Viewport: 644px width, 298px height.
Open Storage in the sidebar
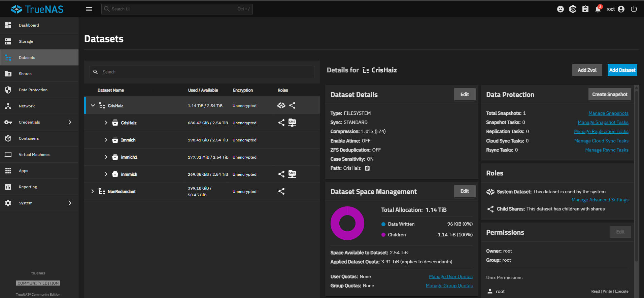(26, 41)
